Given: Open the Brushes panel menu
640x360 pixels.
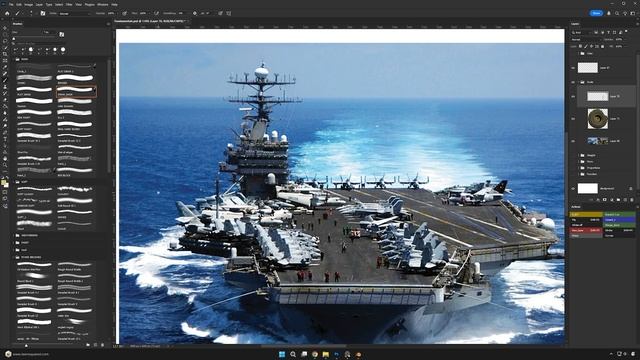Looking at the screenshot, I should (x=108, y=24).
